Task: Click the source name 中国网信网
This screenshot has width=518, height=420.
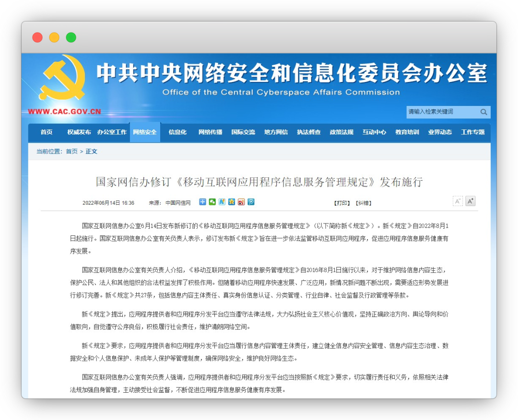Action: (x=178, y=203)
